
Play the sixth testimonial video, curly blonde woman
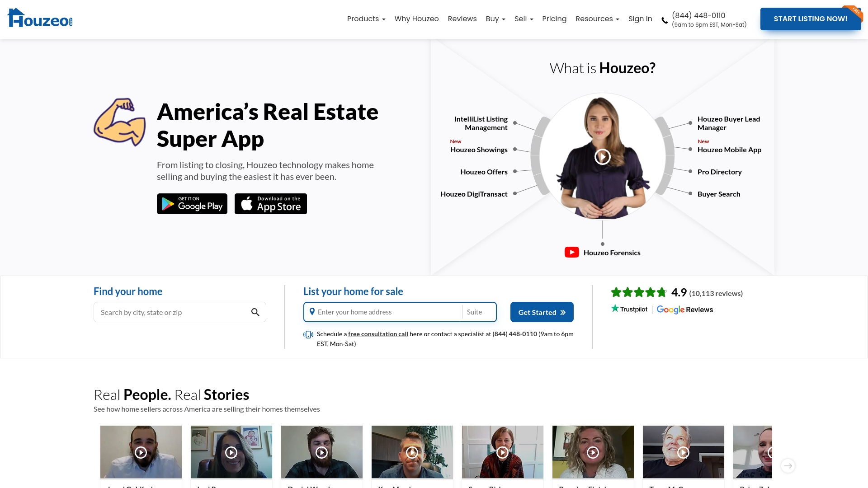point(593,452)
